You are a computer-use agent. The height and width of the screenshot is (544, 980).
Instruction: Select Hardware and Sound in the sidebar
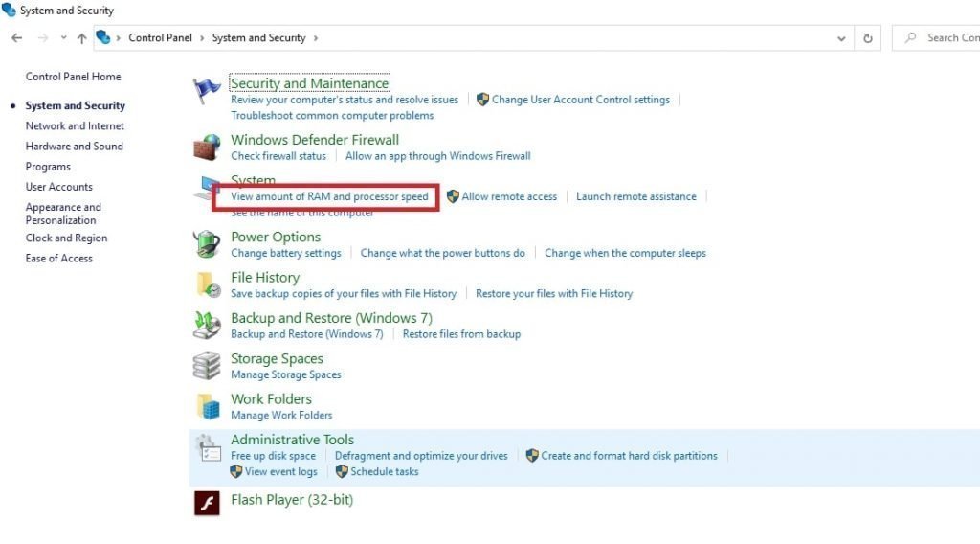(x=75, y=147)
